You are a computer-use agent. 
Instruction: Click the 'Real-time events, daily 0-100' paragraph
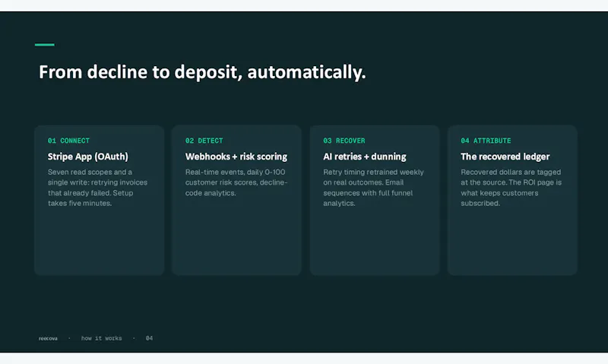point(236,182)
